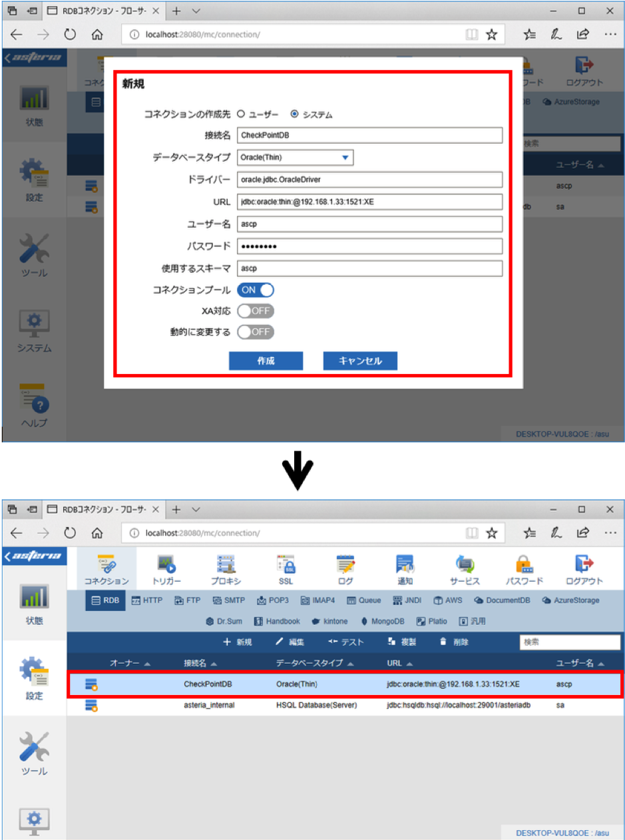The image size is (625, 840).
Task: Open tab list chevron in the 新規 dialog window
Action: [x=196, y=11]
